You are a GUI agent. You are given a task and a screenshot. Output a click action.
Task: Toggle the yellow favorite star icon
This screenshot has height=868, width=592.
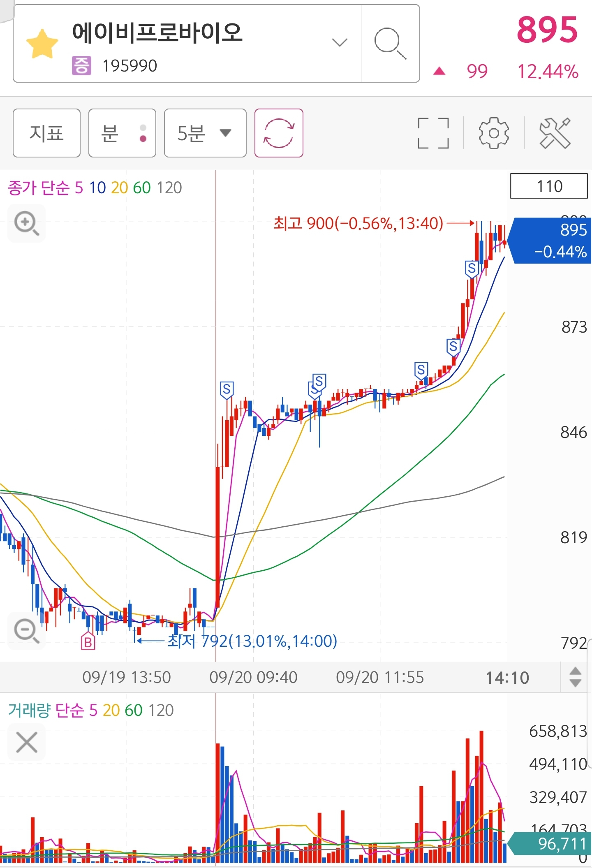(x=42, y=44)
